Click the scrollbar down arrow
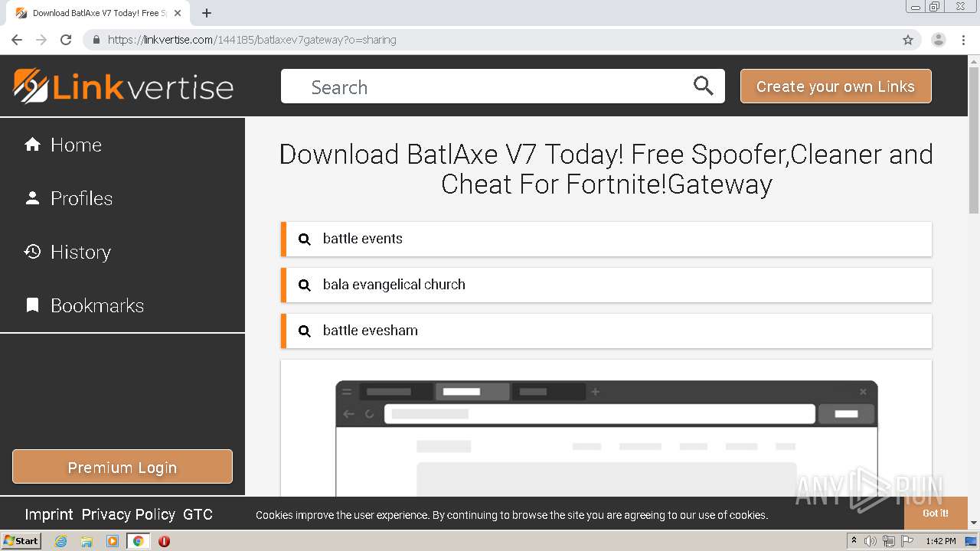The width and height of the screenshot is (980, 551). (x=974, y=523)
